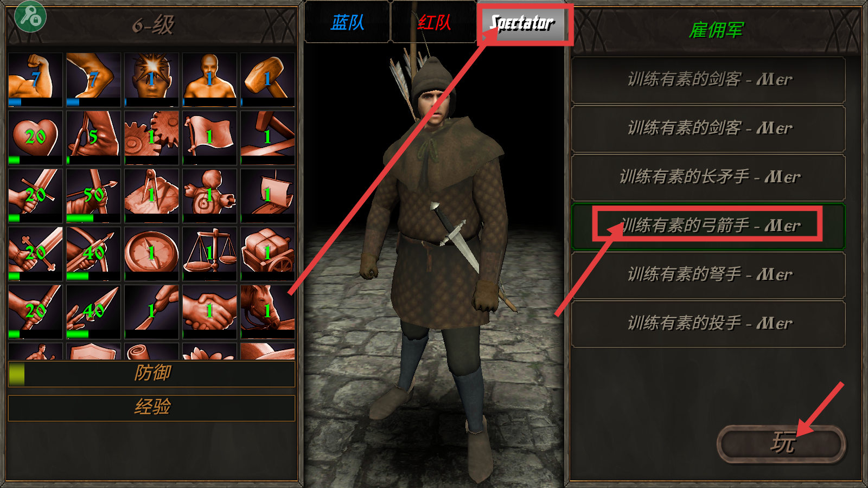Click the 经验 experience bar

151,408
